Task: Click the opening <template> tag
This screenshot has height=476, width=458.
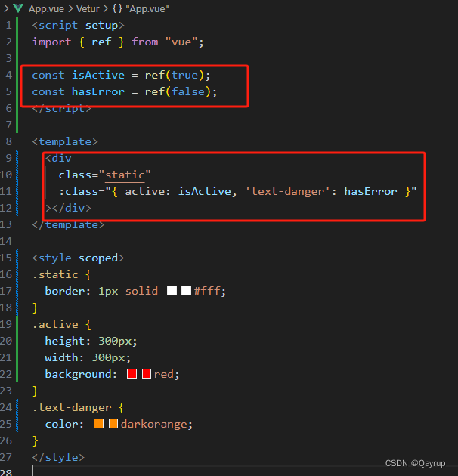Action: 65,141
